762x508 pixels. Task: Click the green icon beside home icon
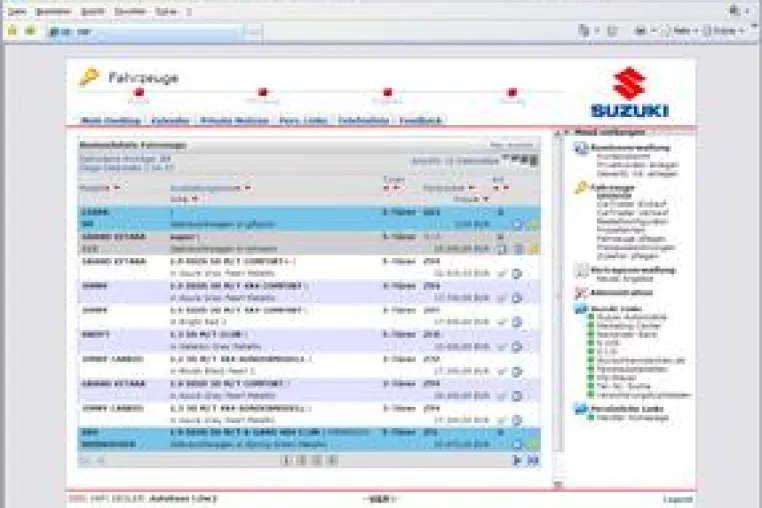tap(30, 31)
